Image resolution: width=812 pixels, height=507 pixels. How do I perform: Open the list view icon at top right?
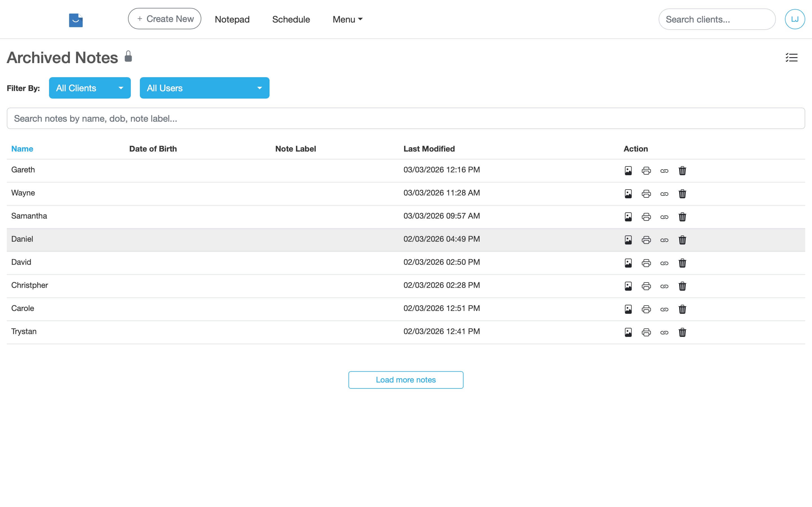click(x=792, y=58)
